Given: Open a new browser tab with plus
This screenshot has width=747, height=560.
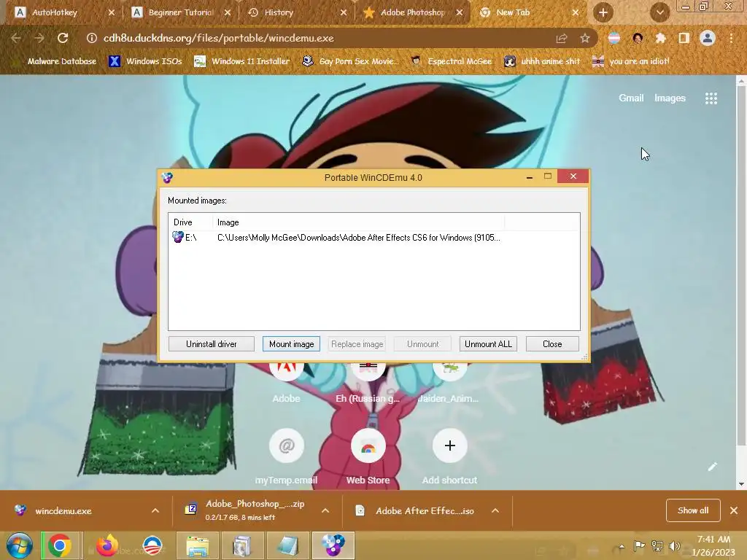Looking at the screenshot, I should [x=603, y=12].
